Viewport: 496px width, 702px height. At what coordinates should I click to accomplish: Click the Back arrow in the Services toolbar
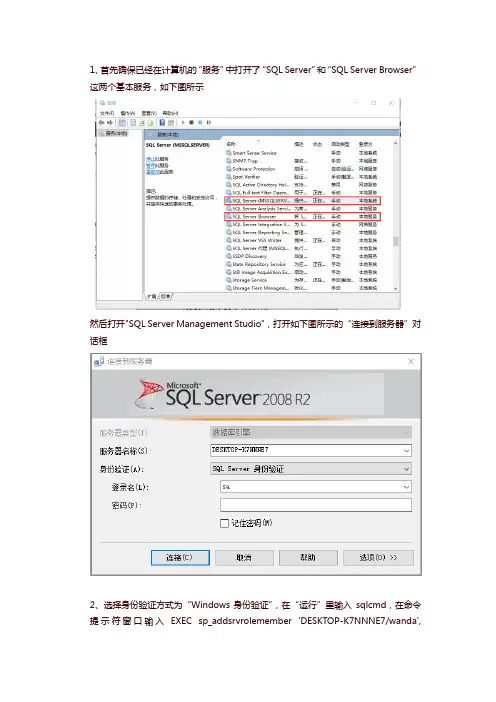click(102, 122)
